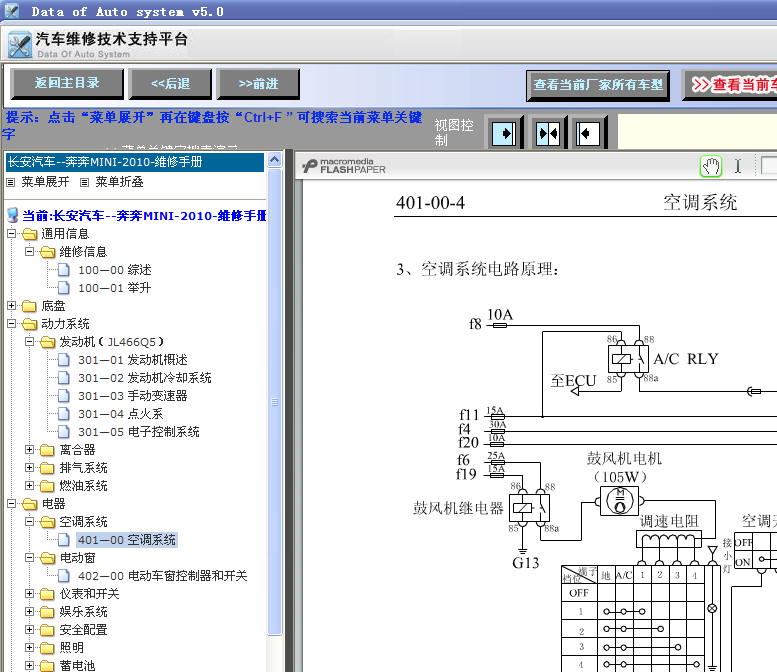Collapse the 空调系统 folder node
This screenshot has height=672, width=777.
(29, 521)
